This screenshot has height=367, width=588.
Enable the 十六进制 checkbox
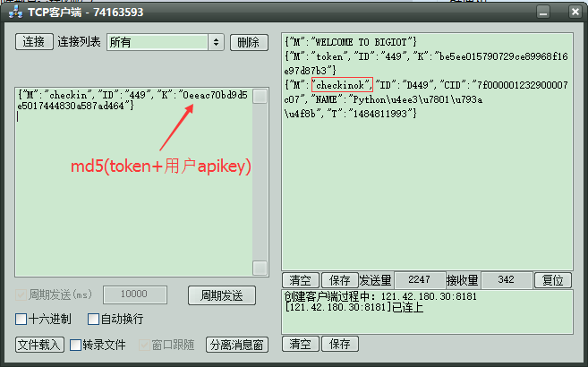tap(21, 320)
